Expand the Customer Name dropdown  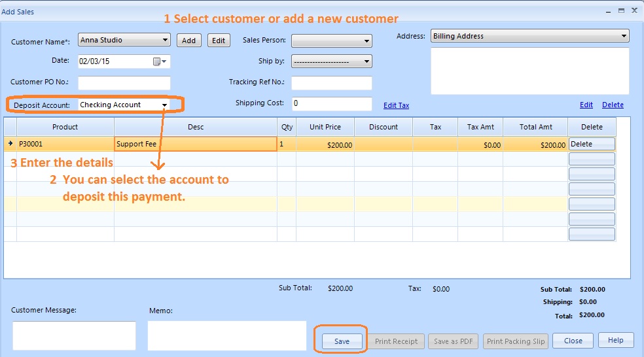coord(165,41)
